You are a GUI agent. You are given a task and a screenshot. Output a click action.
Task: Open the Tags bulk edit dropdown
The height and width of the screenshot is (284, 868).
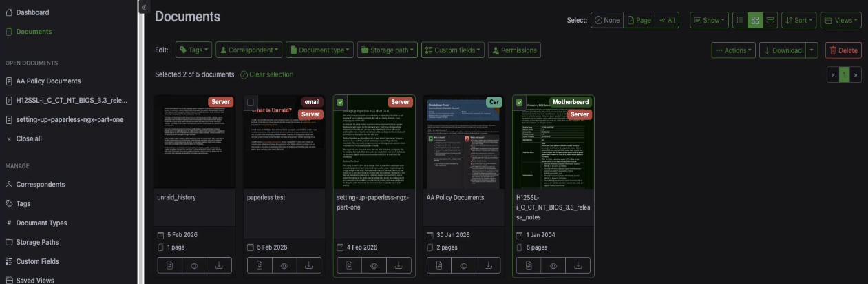pos(193,50)
